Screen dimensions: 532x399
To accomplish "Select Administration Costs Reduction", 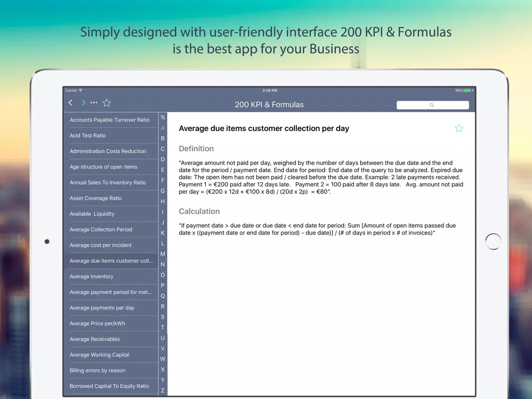I will click(111, 151).
